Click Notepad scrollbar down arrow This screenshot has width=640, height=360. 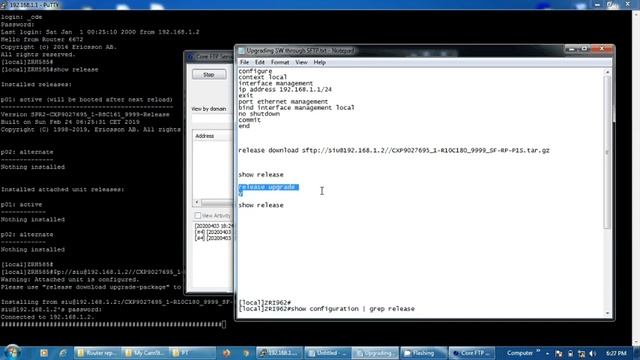tap(607, 313)
